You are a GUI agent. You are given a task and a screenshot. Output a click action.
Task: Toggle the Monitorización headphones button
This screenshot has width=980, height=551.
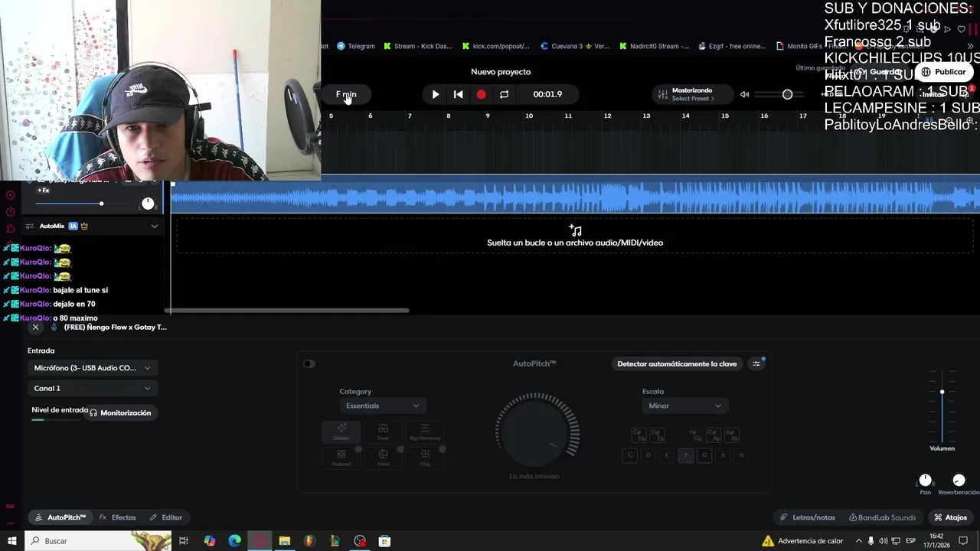click(120, 412)
